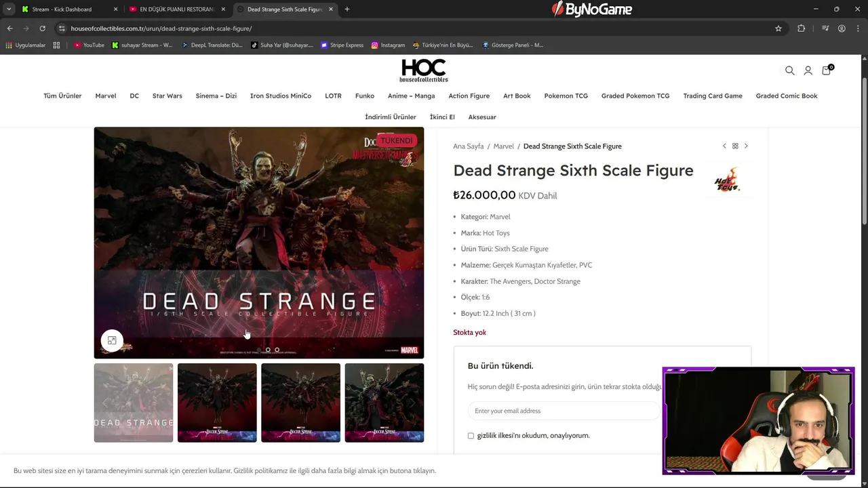Tick the gizlilik ilkesi consent checkbox
The height and width of the screenshot is (488, 868).
pos(471,436)
